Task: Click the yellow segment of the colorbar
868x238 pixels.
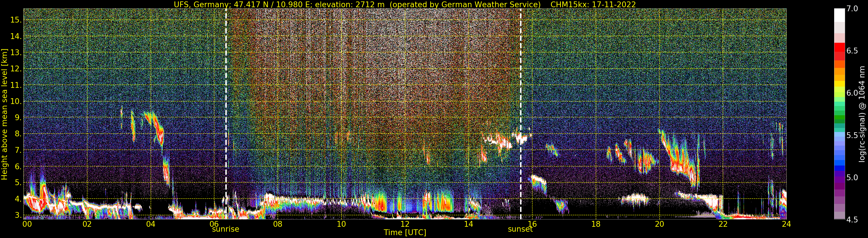Action: (839, 84)
